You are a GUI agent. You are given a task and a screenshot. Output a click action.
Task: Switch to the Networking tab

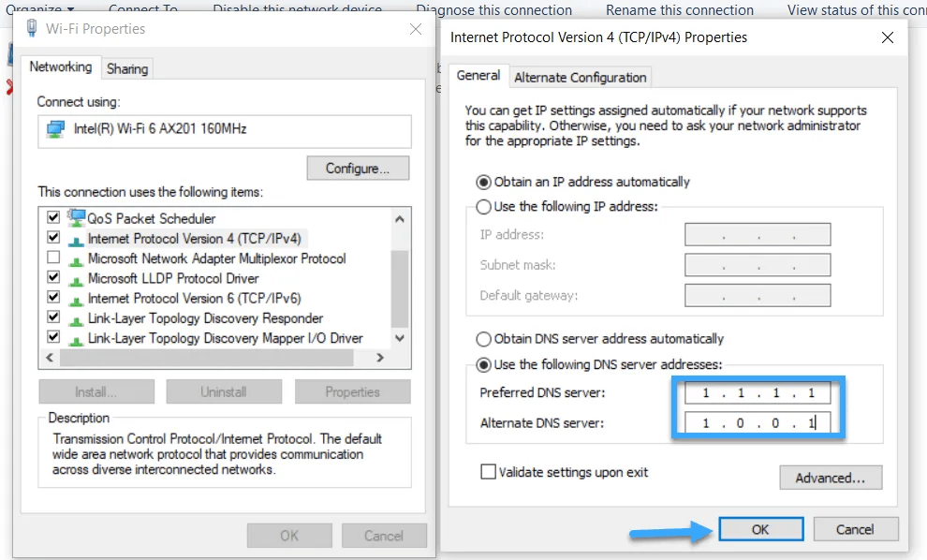61,66
